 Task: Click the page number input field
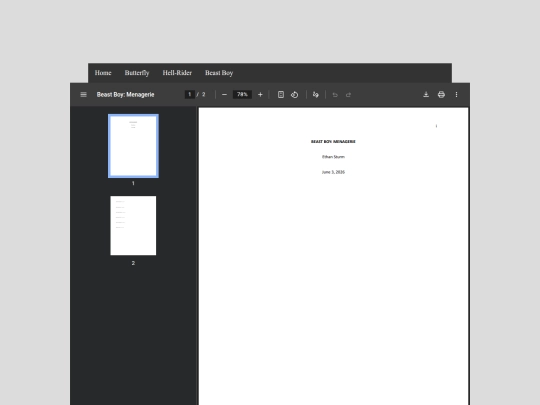point(189,94)
